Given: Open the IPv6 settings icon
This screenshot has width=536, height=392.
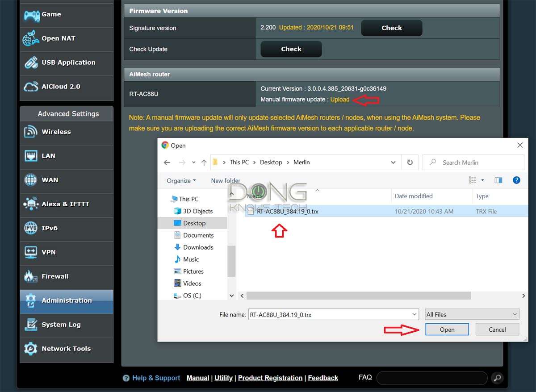Looking at the screenshot, I should tap(31, 229).
